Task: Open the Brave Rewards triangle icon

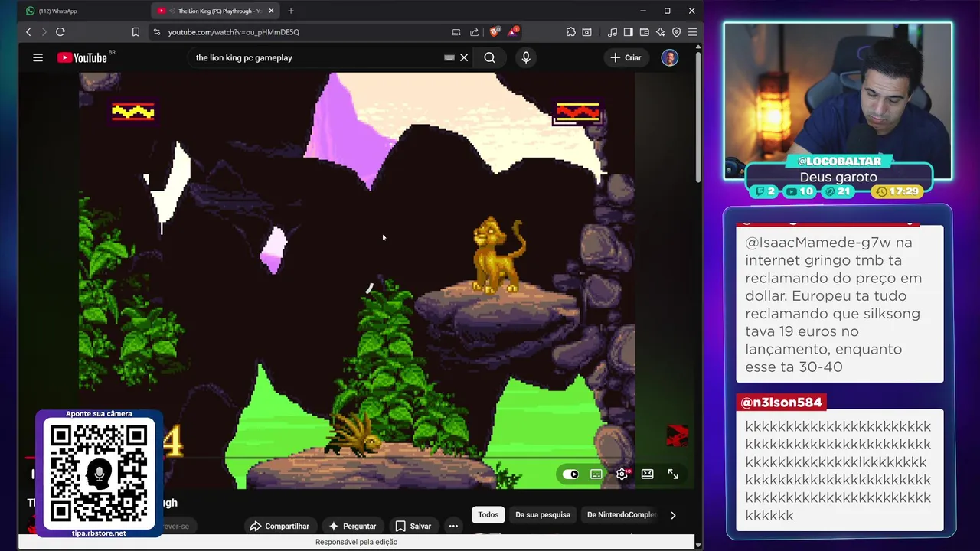Action: point(513,32)
